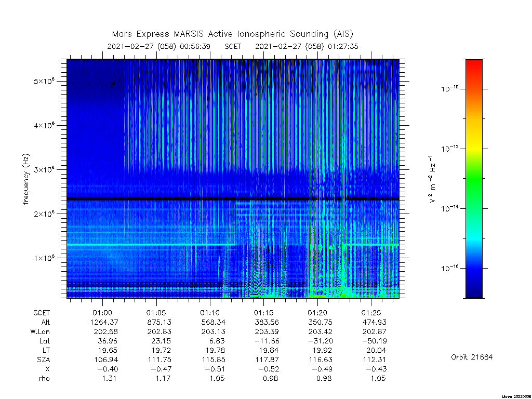Click SZA value 117.87
532x399 pixels.
point(267,360)
